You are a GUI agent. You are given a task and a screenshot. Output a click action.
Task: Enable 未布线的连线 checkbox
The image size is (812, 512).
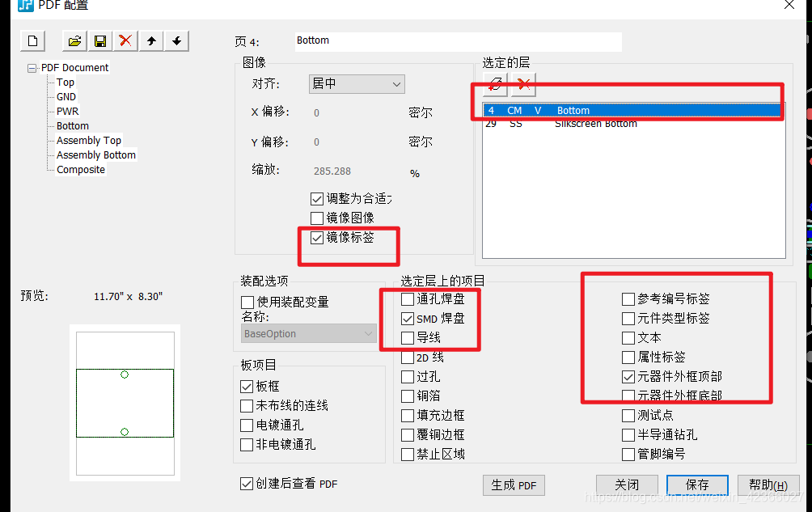[x=247, y=406]
